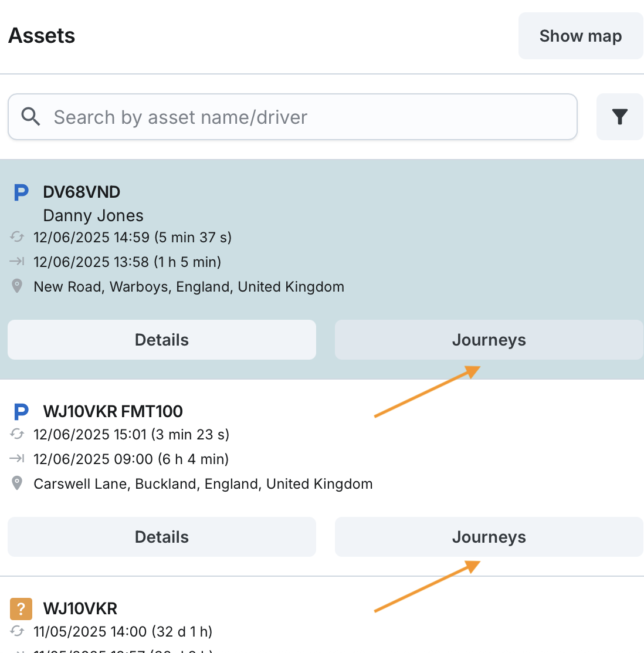Focus the search by asset name/driver field
Image resolution: width=644 pixels, height=653 pixels.
coord(305,117)
